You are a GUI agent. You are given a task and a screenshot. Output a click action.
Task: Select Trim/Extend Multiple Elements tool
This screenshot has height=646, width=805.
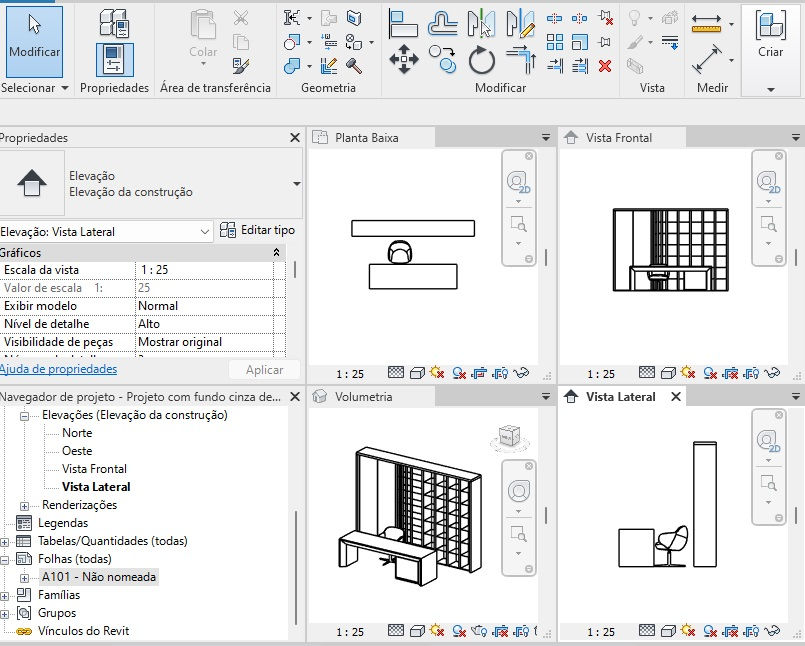pyautogui.click(x=580, y=66)
